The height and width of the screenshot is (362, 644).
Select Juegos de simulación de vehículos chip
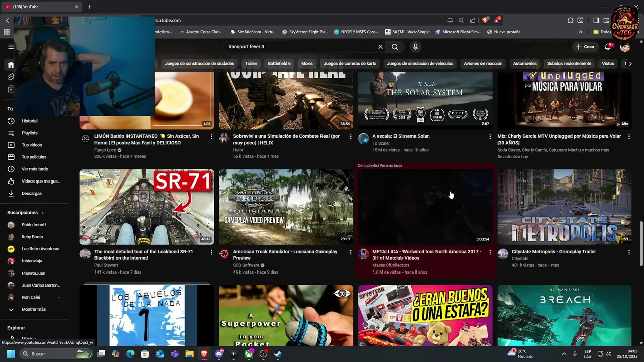tap(420, 64)
